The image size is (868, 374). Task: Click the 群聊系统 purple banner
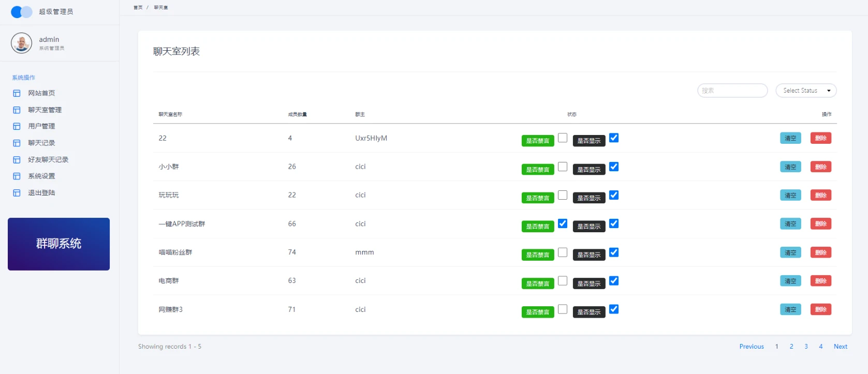58,244
